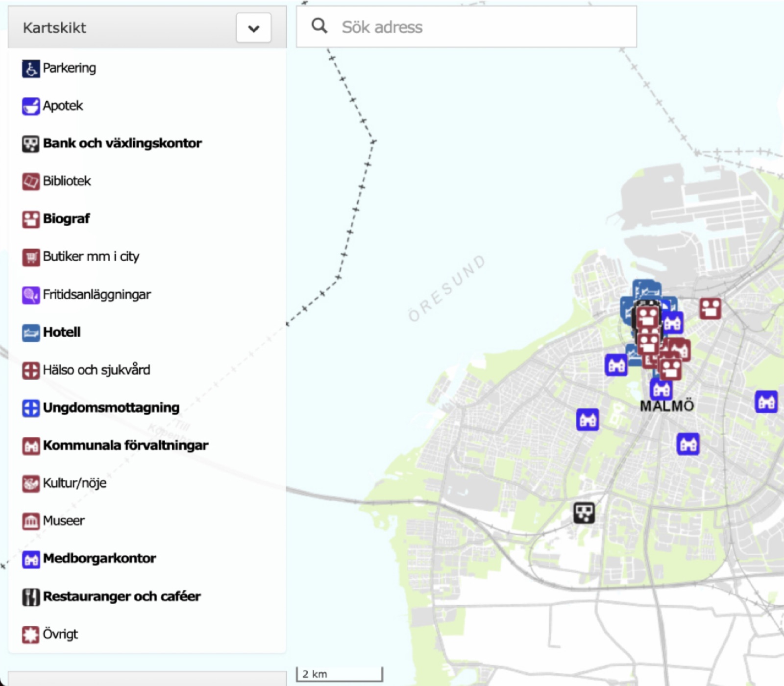
Task: Show the Kultur/nöje layer
Action: click(74, 483)
